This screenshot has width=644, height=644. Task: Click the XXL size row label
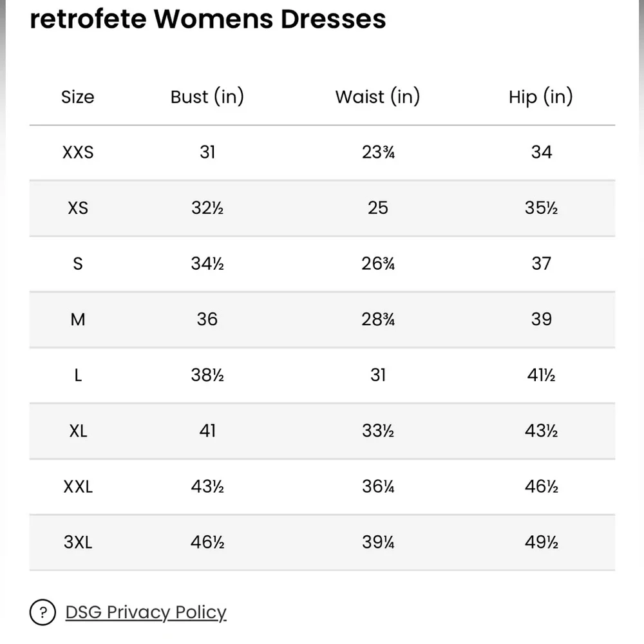pos(78,486)
